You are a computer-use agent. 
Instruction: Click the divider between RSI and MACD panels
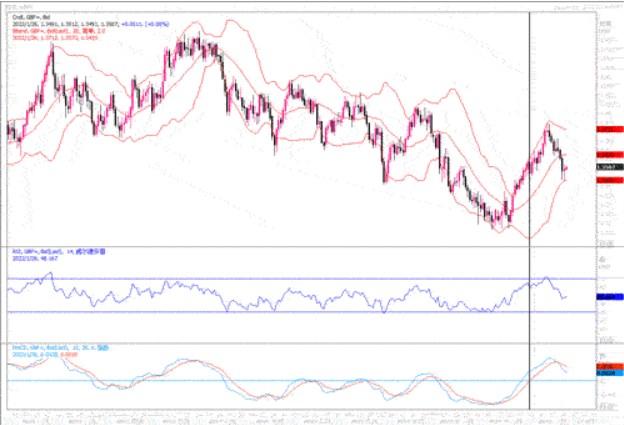[x=300, y=343]
